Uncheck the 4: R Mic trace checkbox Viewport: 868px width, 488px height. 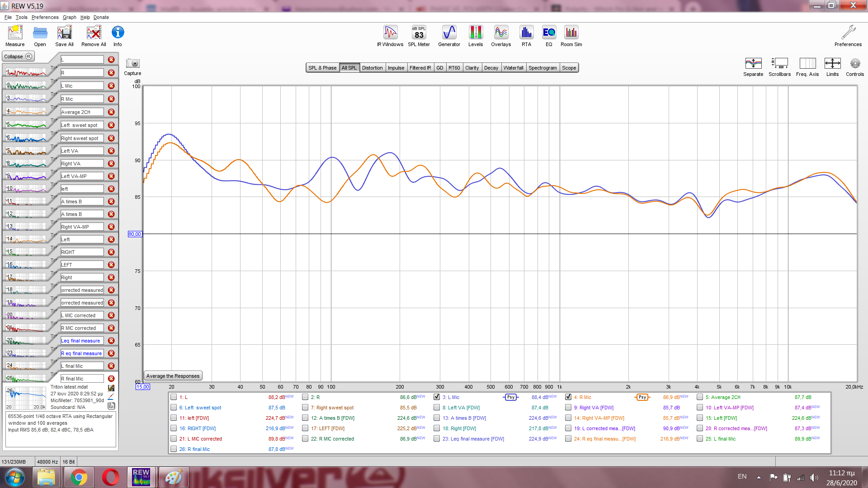pyautogui.click(x=568, y=397)
